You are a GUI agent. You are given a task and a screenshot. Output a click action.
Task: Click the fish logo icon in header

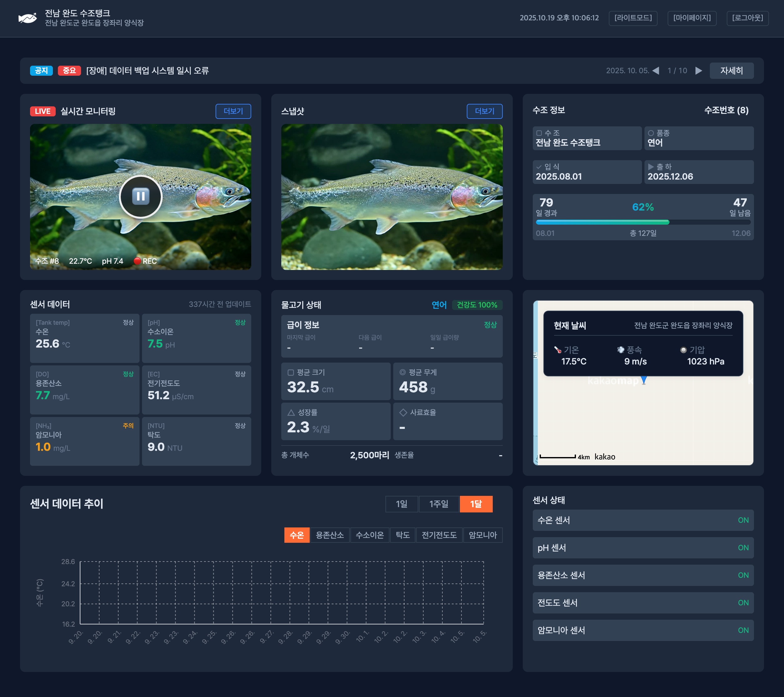28,18
